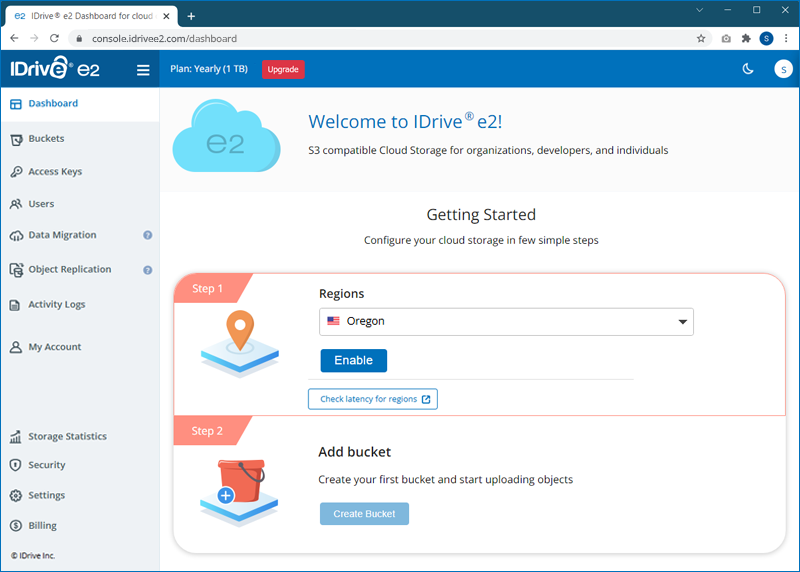The image size is (800, 572).
Task: Open a new browser tab
Action: click(191, 16)
